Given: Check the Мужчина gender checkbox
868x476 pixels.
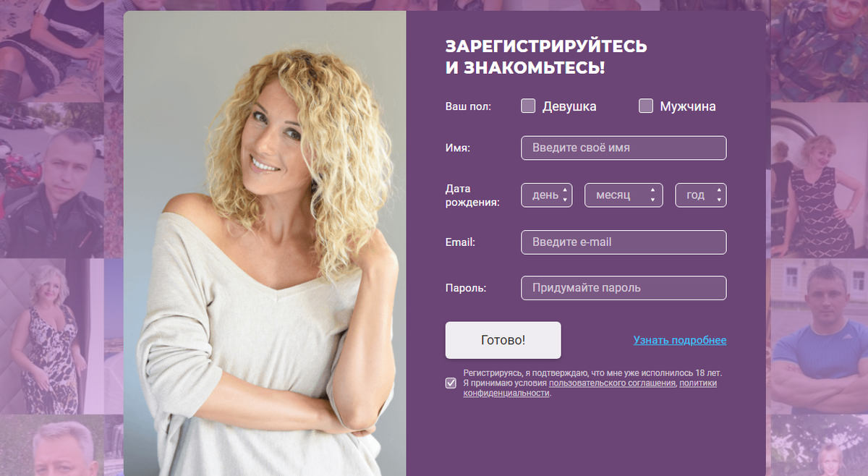Looking at the screenshot, I should [x=646, y=106].
